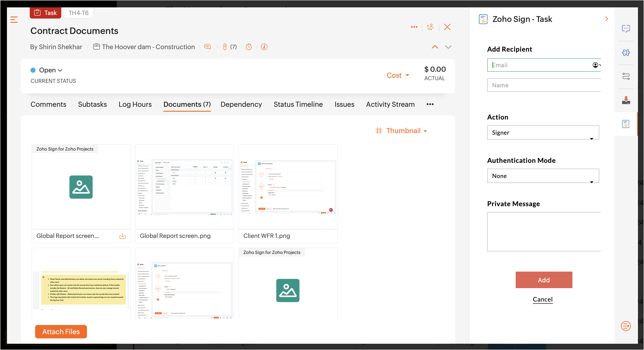Open the task info icon
This screenshot has width=644, height=350.
(264, 47)
